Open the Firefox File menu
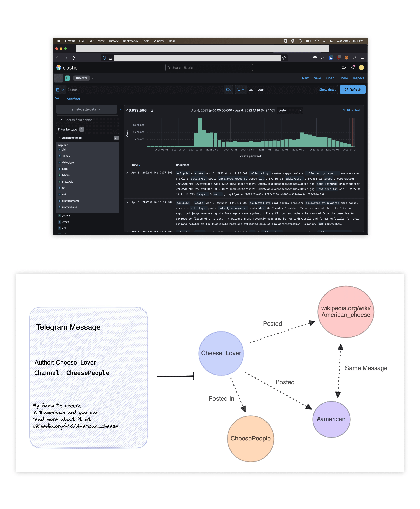The image size is (420, 509). (82, 41)
